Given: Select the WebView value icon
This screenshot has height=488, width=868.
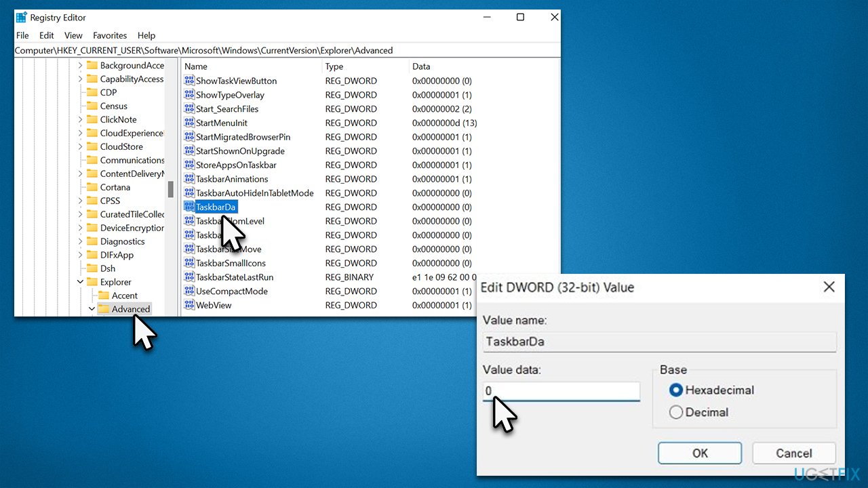Looking at the screenshot, I should tap(189, 305).
